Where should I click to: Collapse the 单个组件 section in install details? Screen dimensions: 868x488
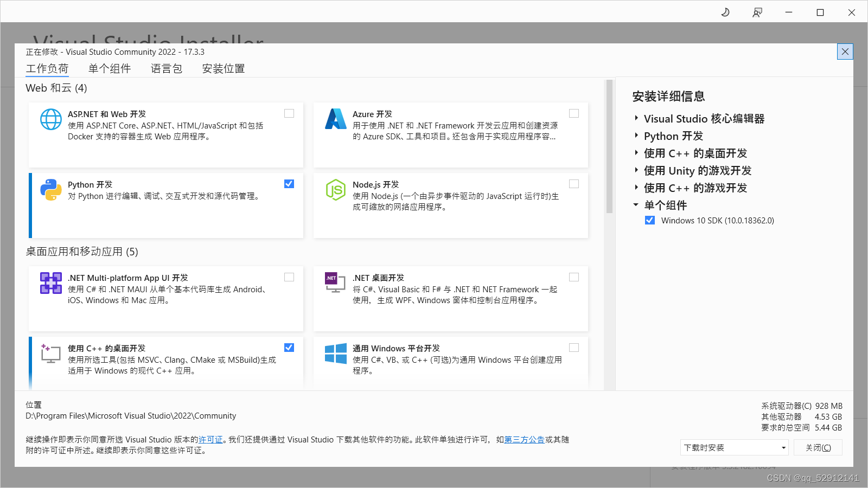pyautogui.click(x=636, y=205)
